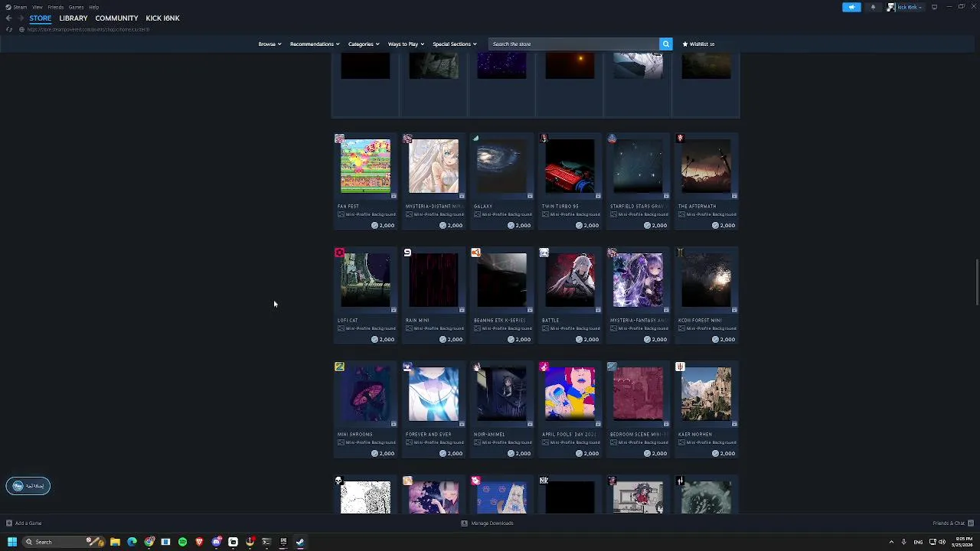980x551 pixels.
Task: Click the orange game icon on BeamNG ETK K-Series card
Action: 475,253
